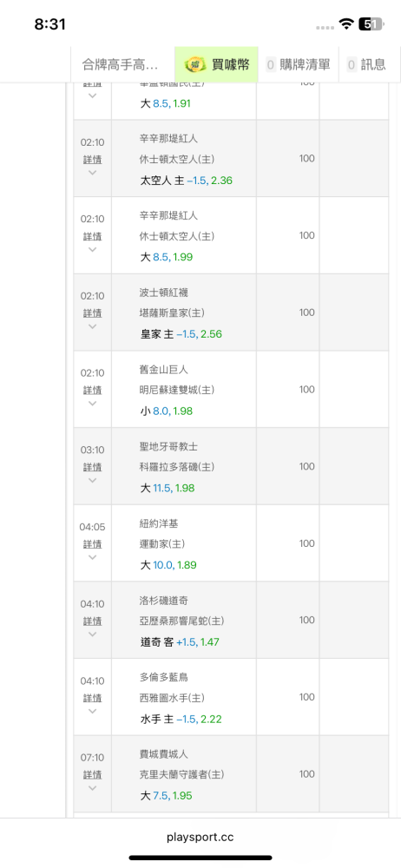Tap the 買噱幣 coin icon
This screenshot has height=868, width=401.
(195, 65)
